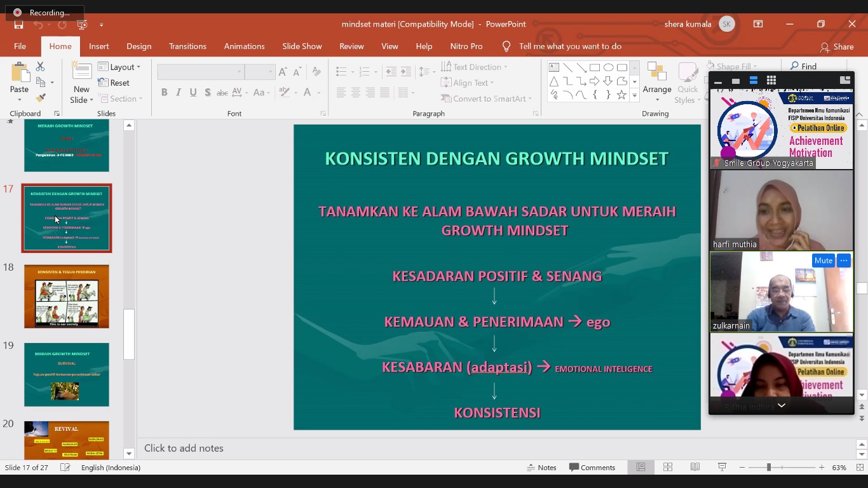
Task: Click the Cut scissors icon
Action: pos(41,67)
